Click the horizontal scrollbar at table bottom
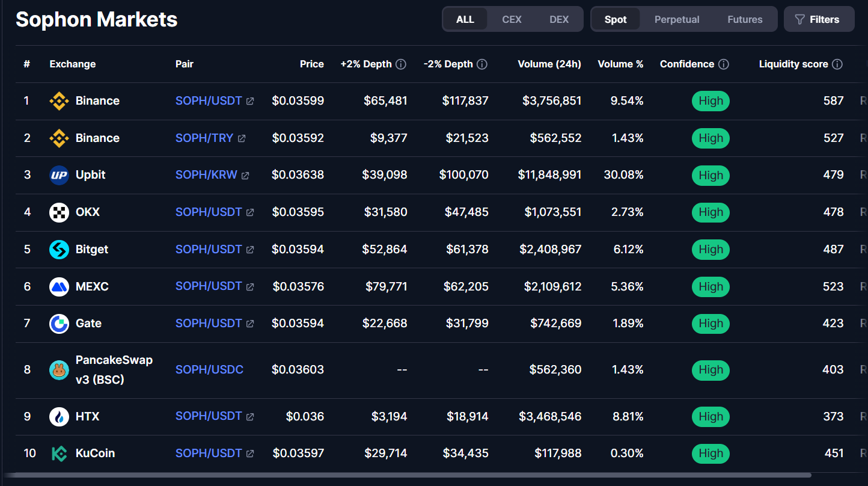 [x=407, y=475]
